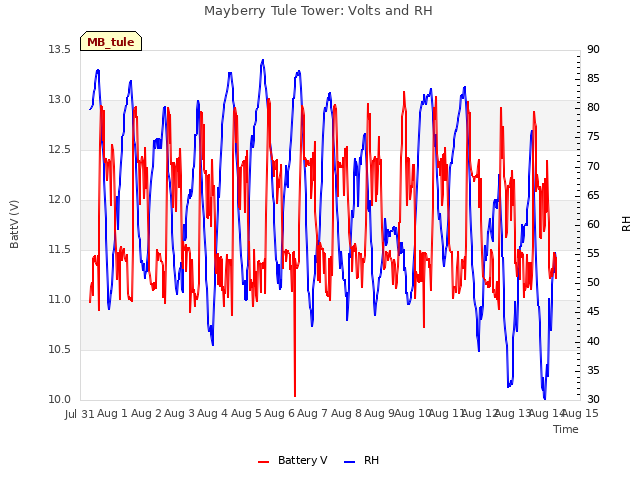The height and width of the screenshot is (480, 640).
Task: Toggle the Battery V legend entry
Action: pos(293,460)
